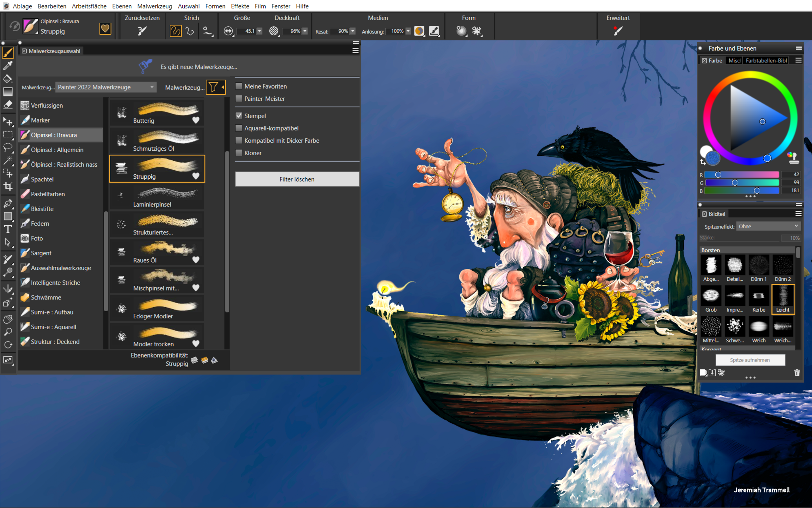Select the Ölpinsel : Allgemein category

tap(61, 150)
